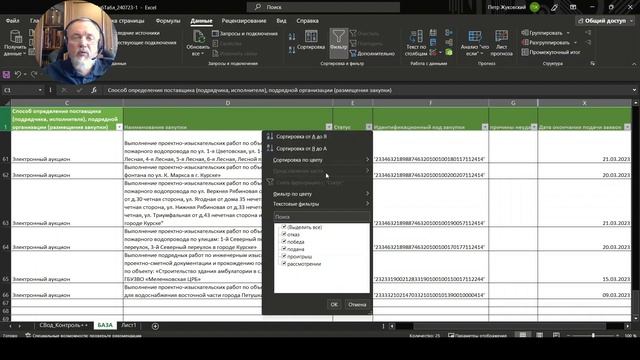Click Разгруппировать button
This screenshot has width=640, height=360.
[549, 42]
